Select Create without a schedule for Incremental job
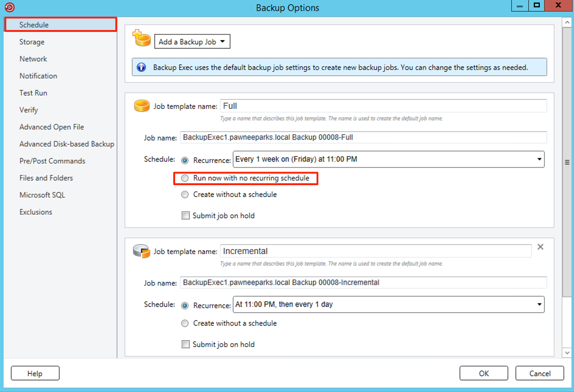Image resolution: width=574 pixels, height=392 pixels. [185, 323]
